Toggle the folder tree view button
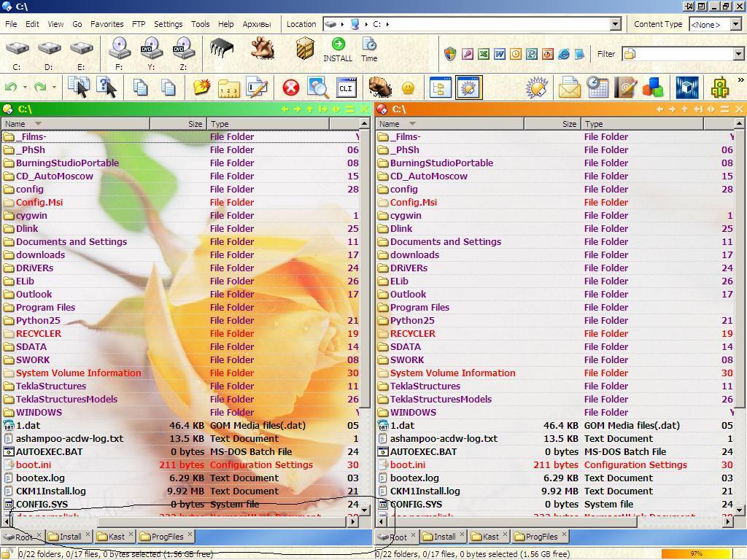This screenshot has height=560, width=747. (440, 88)
